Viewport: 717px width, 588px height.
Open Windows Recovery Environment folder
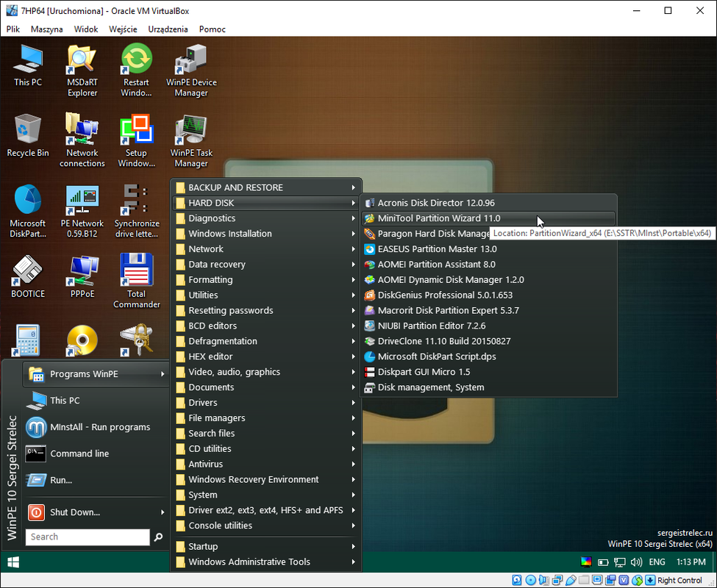(265, 480)
